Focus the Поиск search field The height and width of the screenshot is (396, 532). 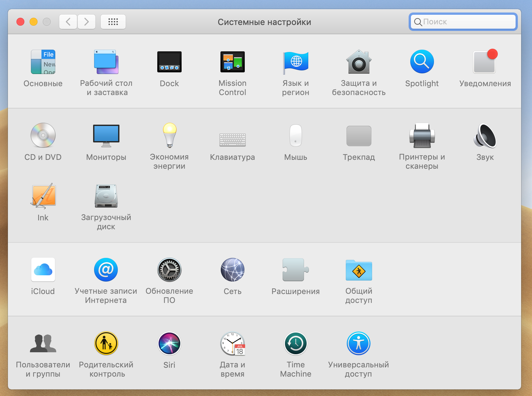pos(463,22)
